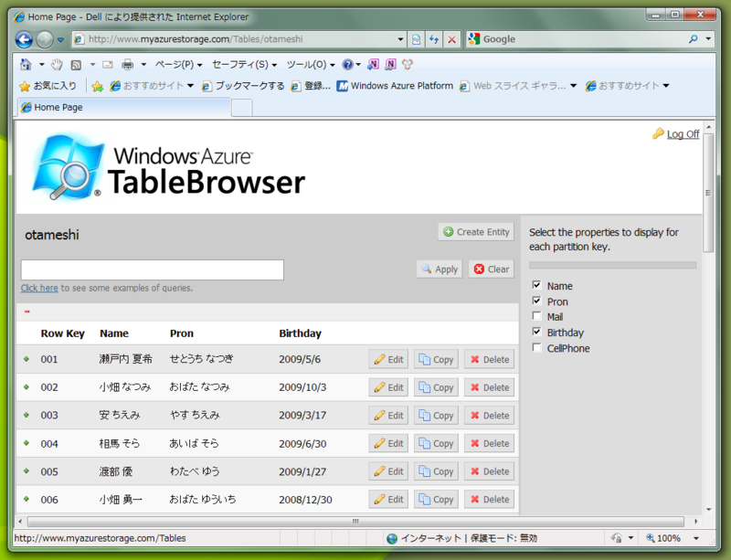The height and width of the screenshot is (560, 731).
Task: Click the second OneNote icon in command bar
Action: (390, 64)
